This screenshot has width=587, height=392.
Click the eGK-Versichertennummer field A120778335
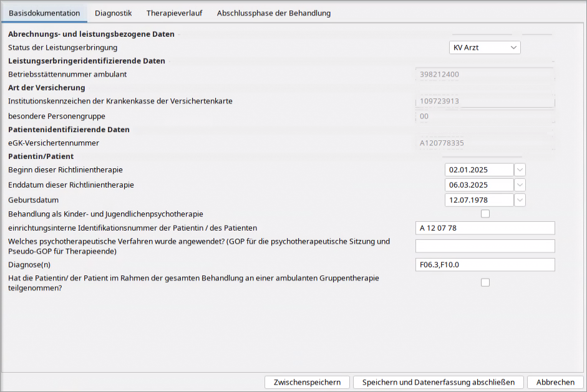(x=485, y=143)
